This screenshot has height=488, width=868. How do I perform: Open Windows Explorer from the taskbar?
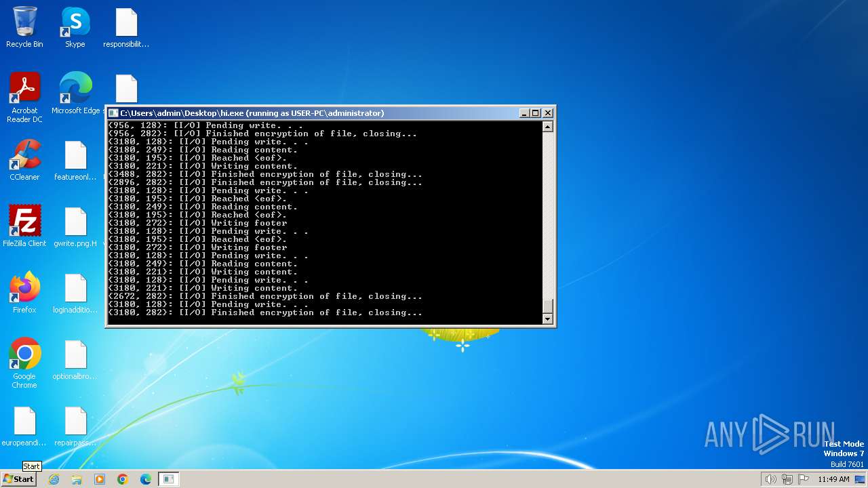point(77,479)
